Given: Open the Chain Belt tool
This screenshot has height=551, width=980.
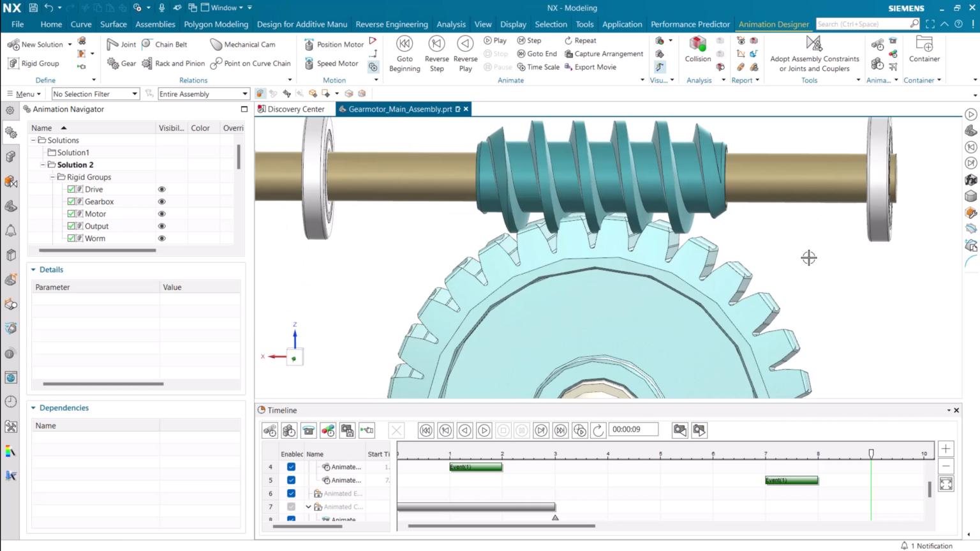Looking at the screenshot, I should coord(165,44).
